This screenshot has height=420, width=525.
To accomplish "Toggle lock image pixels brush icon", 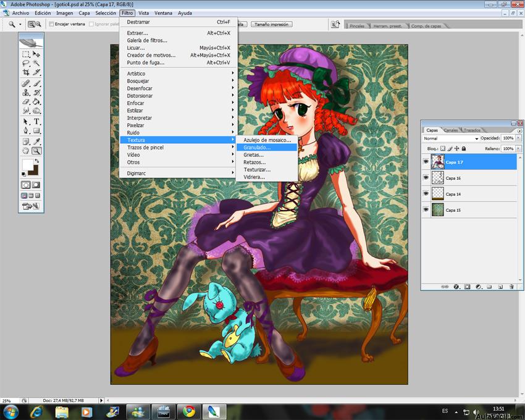I will click(450, 148).
